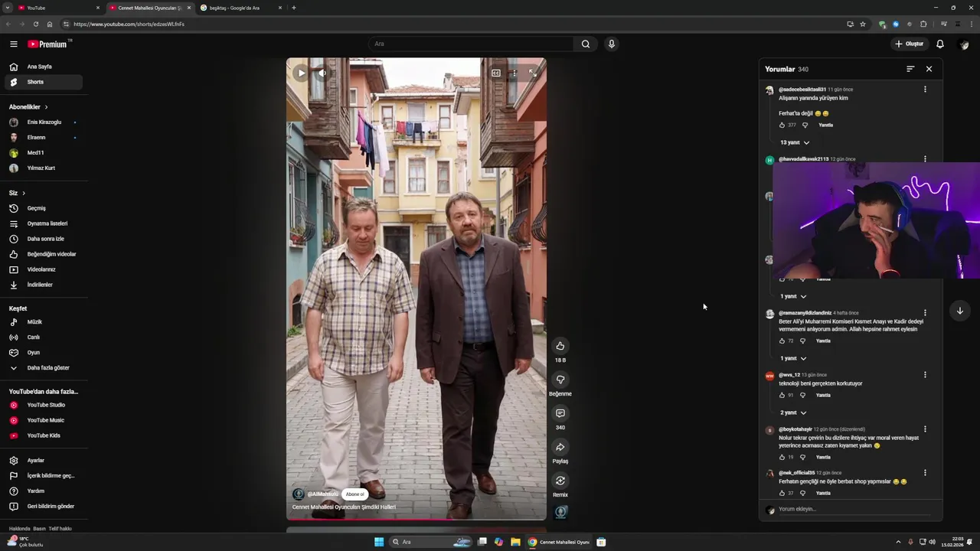
Task: Share the video via Paylaş
Action: click(x=560, y=447)
